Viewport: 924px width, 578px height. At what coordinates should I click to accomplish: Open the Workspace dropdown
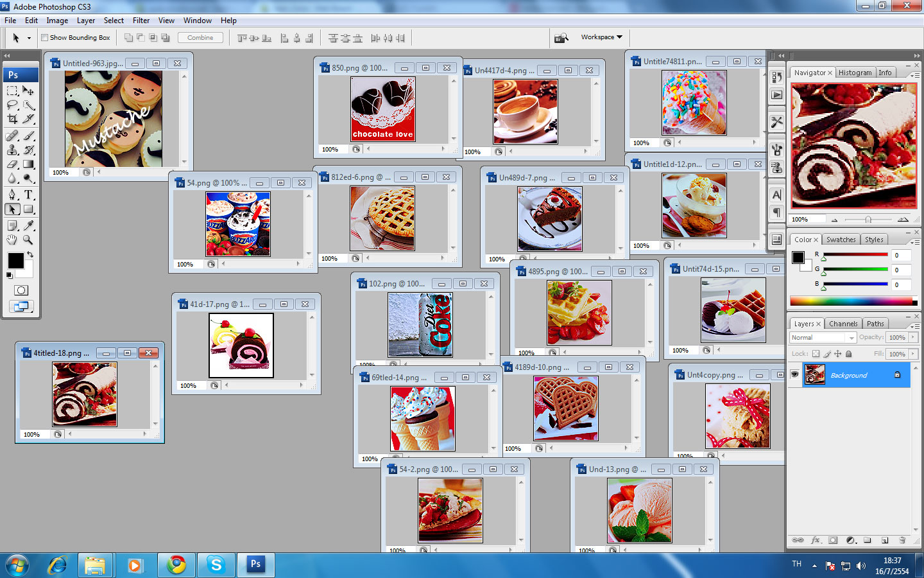pos(601,37)
